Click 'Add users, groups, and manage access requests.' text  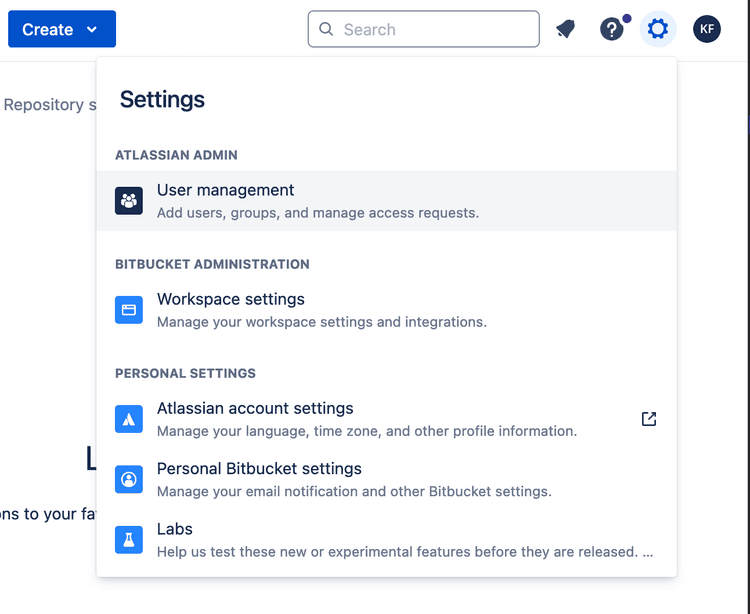tap(318, 213)
